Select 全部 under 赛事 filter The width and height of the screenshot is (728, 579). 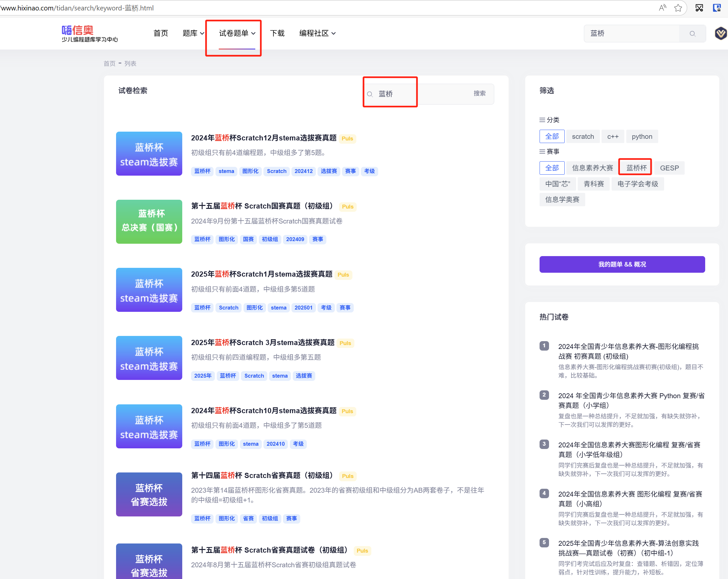click(x=552, y=168)
